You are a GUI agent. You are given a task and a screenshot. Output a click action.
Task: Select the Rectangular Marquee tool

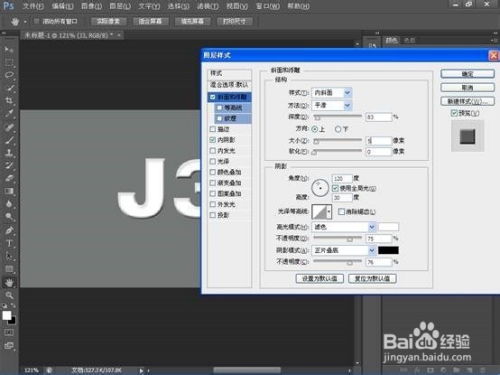(9, 62)
